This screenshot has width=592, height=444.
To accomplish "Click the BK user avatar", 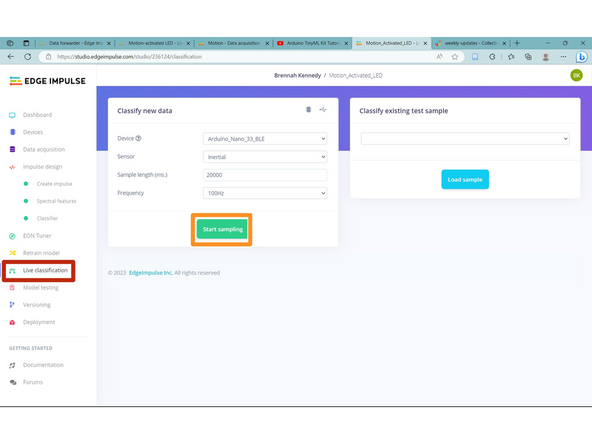I will point(577,75).
